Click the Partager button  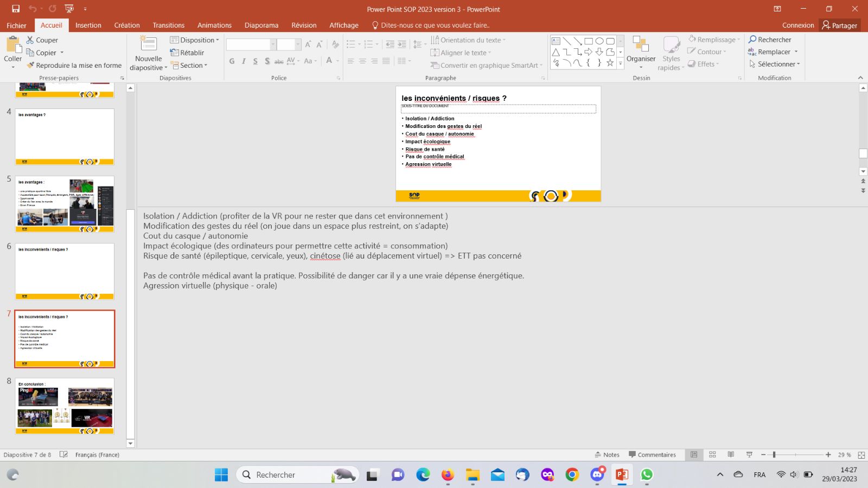pos(839,25)
